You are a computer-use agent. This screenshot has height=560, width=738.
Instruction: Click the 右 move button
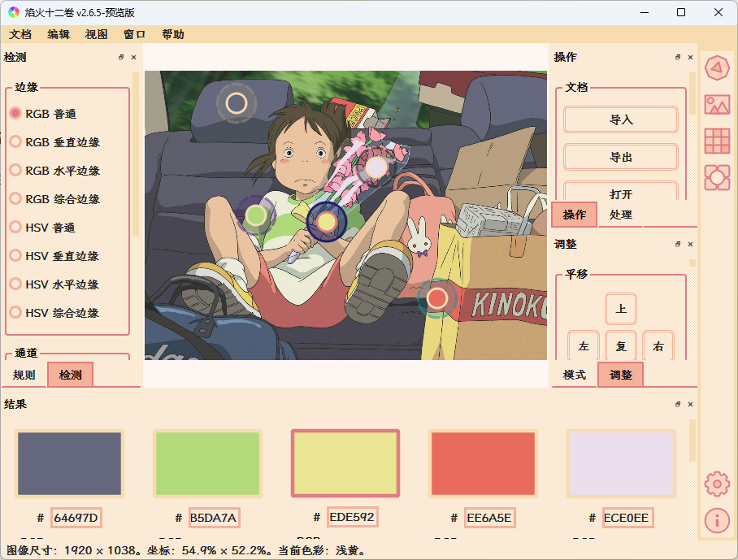tap(658, 346)
